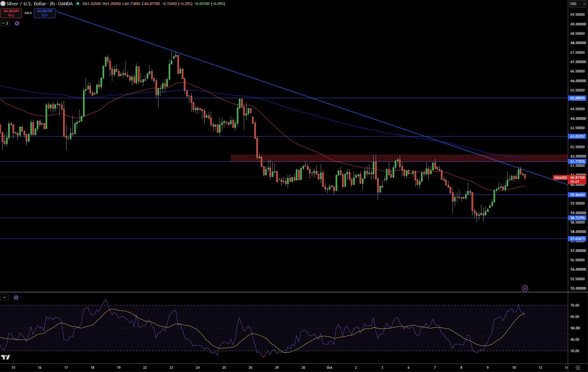This screenshot has height=372, width=588.
Task: Click the 60.87700 last price label
Action: point(577,178)
